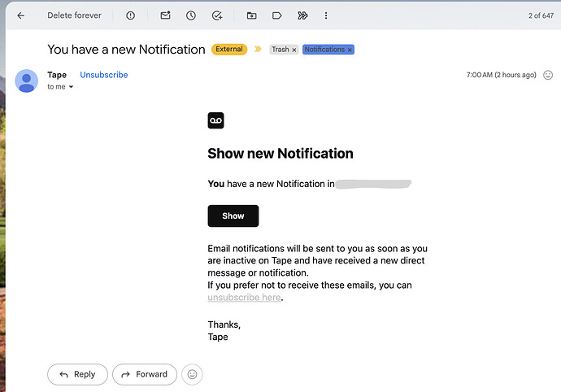The image size is (561, 392).
Task: Click the Forward button
Action: pyautogui.click(x=145, y=374)
